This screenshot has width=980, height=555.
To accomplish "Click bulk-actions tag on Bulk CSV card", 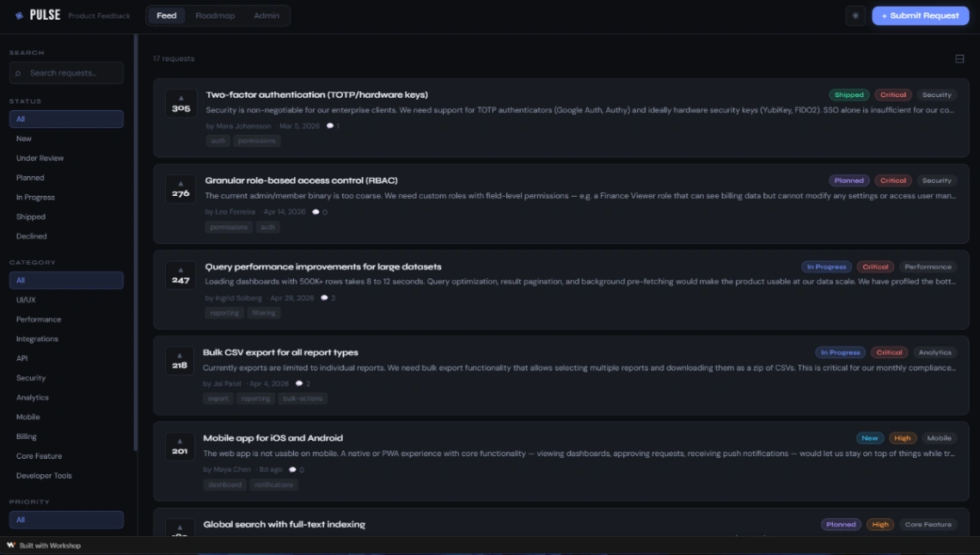I will point(303,399).
